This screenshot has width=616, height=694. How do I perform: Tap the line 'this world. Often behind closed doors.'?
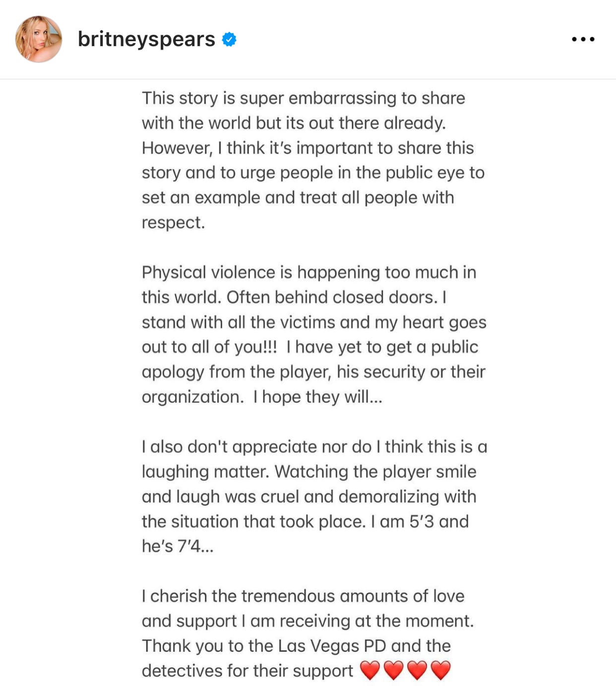click(x=294, y=297)
